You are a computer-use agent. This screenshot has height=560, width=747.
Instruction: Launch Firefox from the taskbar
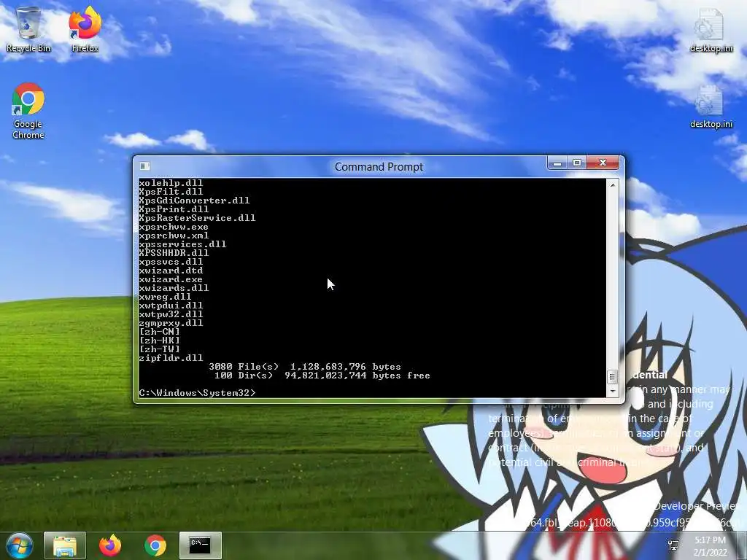click(110, 545)
